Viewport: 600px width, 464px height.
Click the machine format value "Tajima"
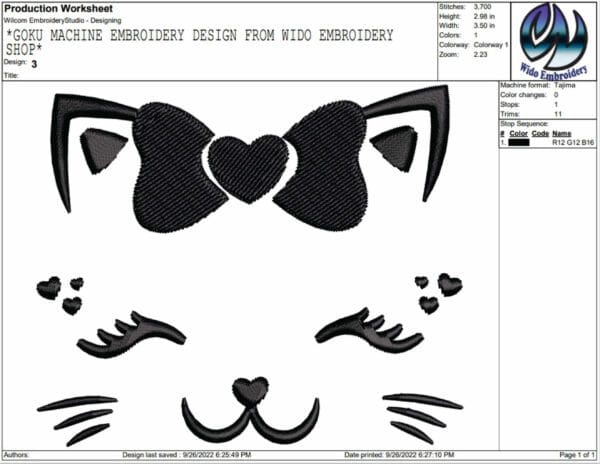564,85
